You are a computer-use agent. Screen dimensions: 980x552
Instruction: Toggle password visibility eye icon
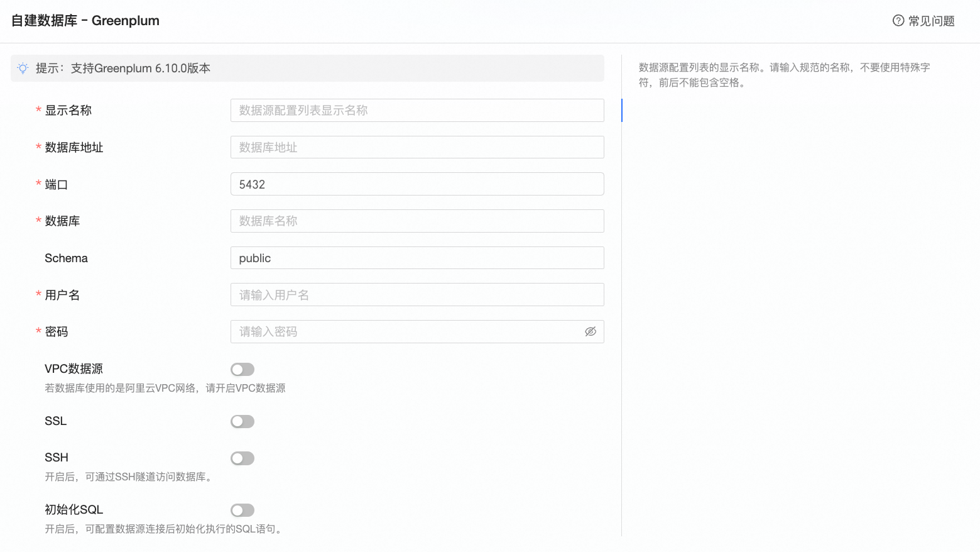591,331
